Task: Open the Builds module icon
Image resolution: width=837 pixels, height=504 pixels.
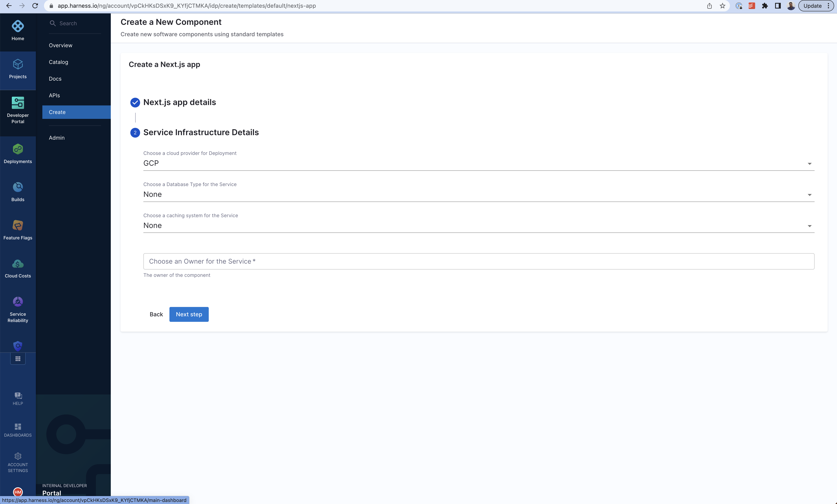Action: (18, 187)
